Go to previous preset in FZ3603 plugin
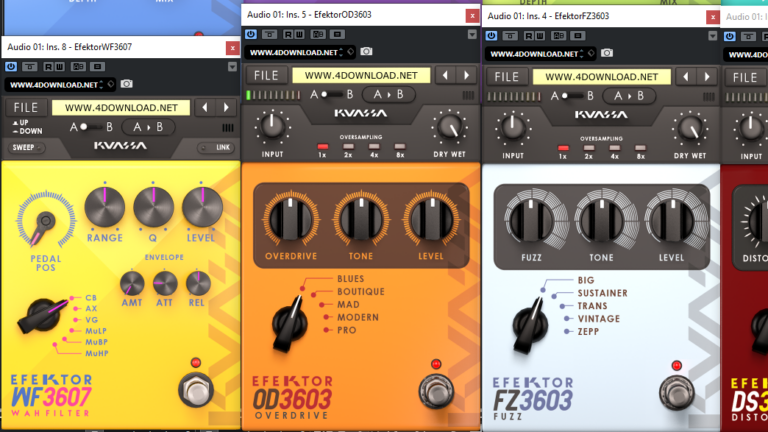The height and width of the screenshot is (432, 768). (685, 77)
